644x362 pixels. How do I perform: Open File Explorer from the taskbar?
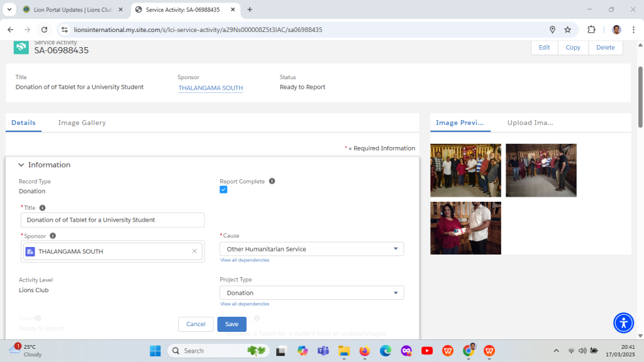[344, 351]
